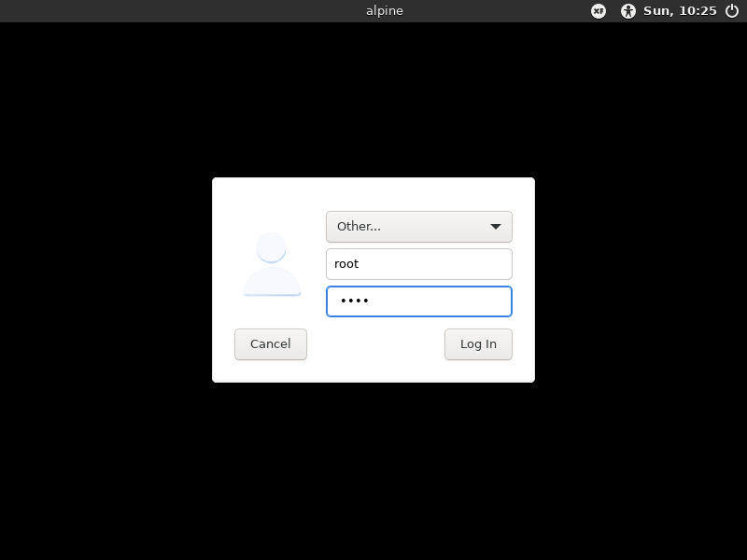Open the clock showing Sun, 10:25
This screenshot has width=747, height=560.
click(679, 11)
